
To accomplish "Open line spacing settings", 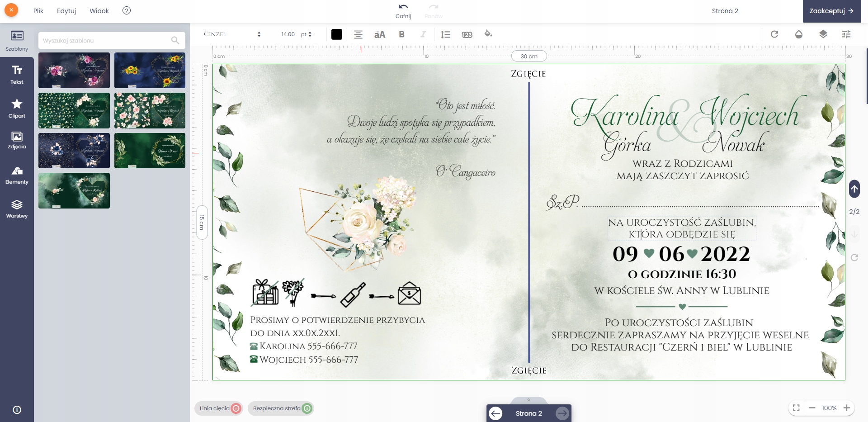I will click(x=445, y=34).
